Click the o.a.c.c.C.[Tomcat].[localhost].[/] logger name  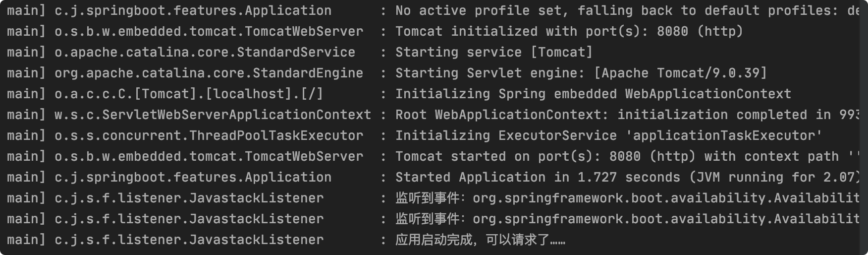click(189, 94)
